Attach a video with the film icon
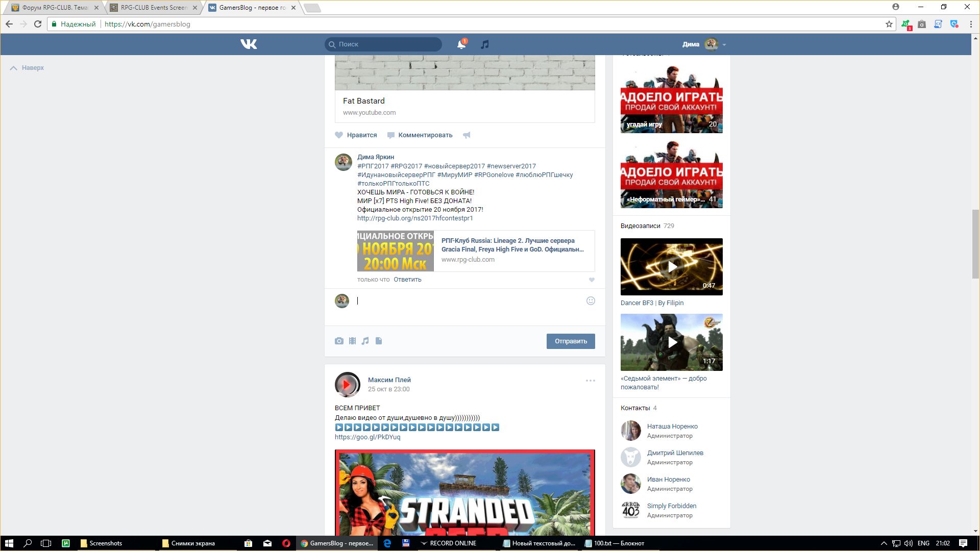 tap(352, 341)
